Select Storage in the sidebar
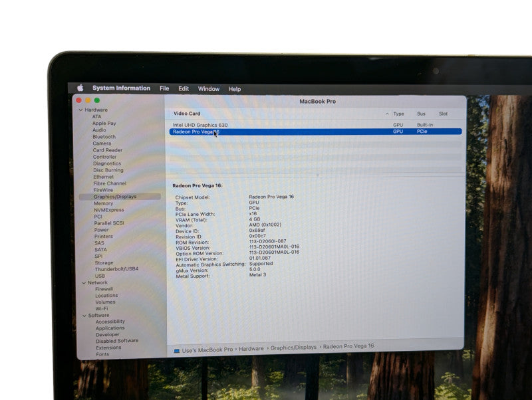This screenshot has height=400, width=532. coord(104,262)
